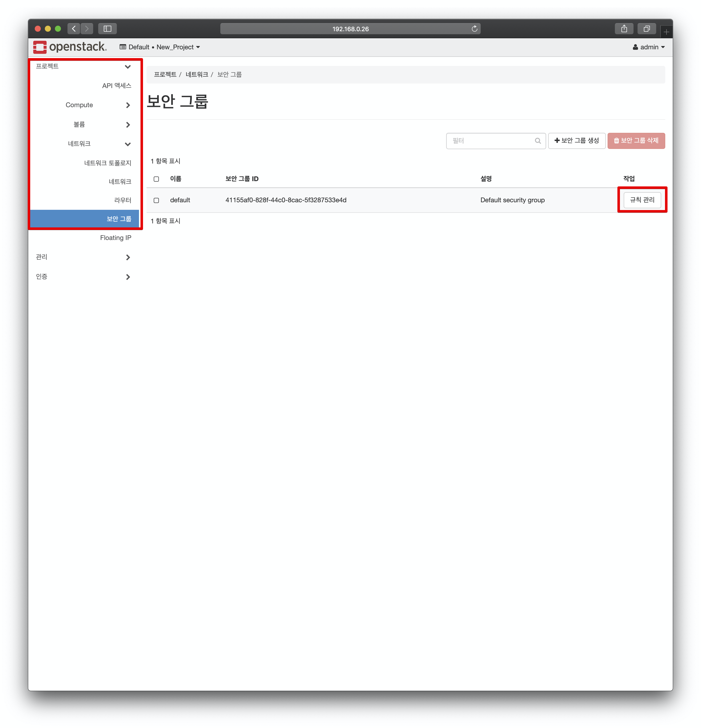Check the select-all checkbox in table header
701x728 pixels.
(156, 179)
